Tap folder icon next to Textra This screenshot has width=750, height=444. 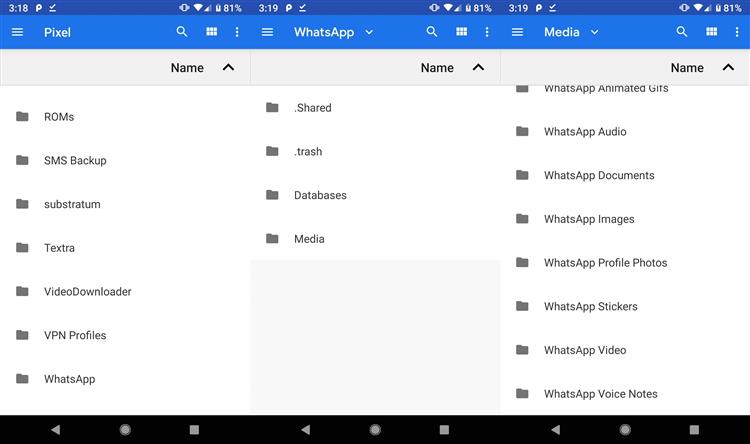point(22,247)
